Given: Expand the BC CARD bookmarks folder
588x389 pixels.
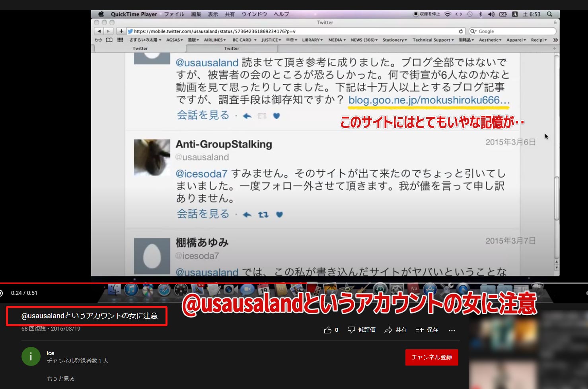Looking at the screenshot, I should pos(244,40).
